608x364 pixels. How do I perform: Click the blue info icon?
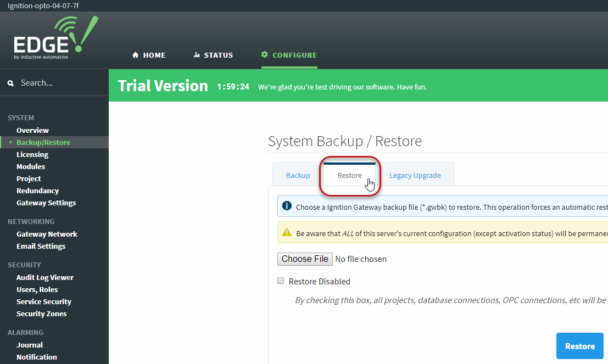(287, 206)
